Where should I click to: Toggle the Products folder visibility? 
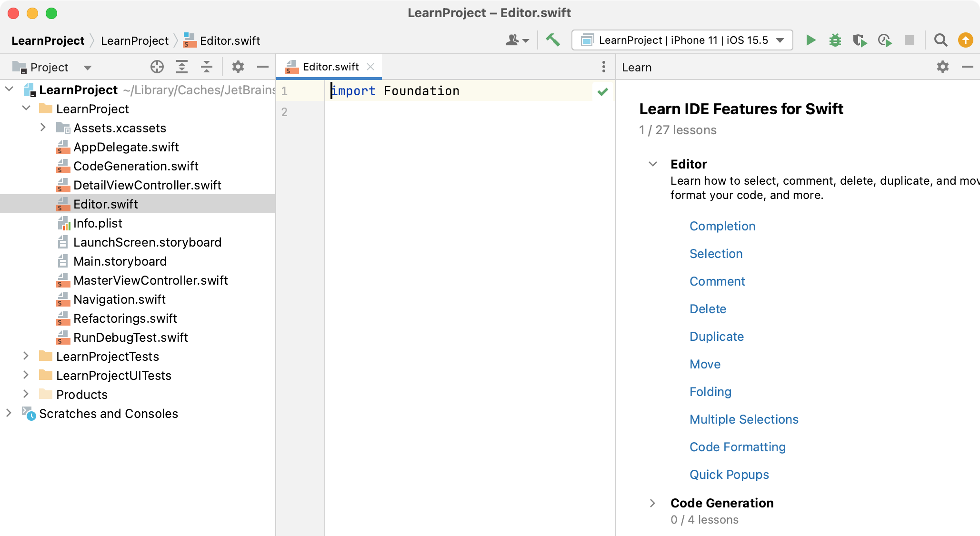click(26, 394)
